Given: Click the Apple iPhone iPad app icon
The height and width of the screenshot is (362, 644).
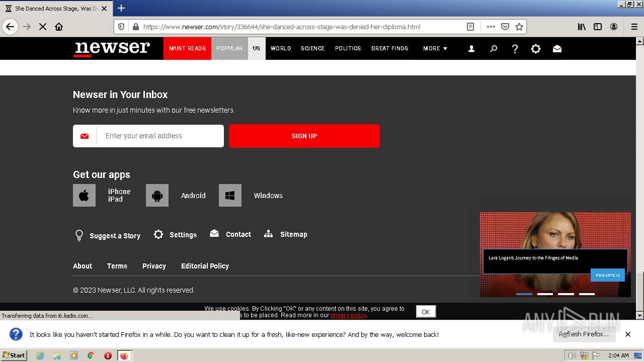Looking at the screenshot, I should 84,195.
